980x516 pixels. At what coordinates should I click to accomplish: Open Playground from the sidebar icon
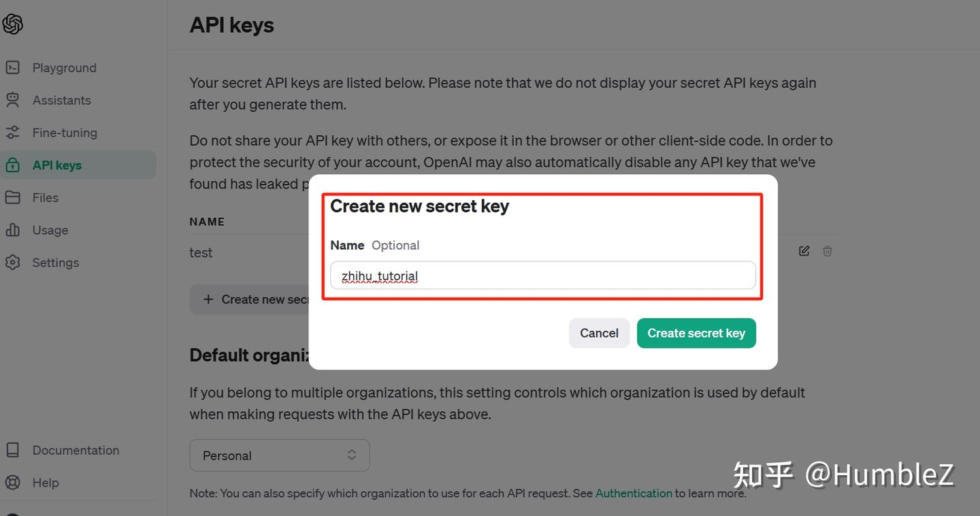12,67
